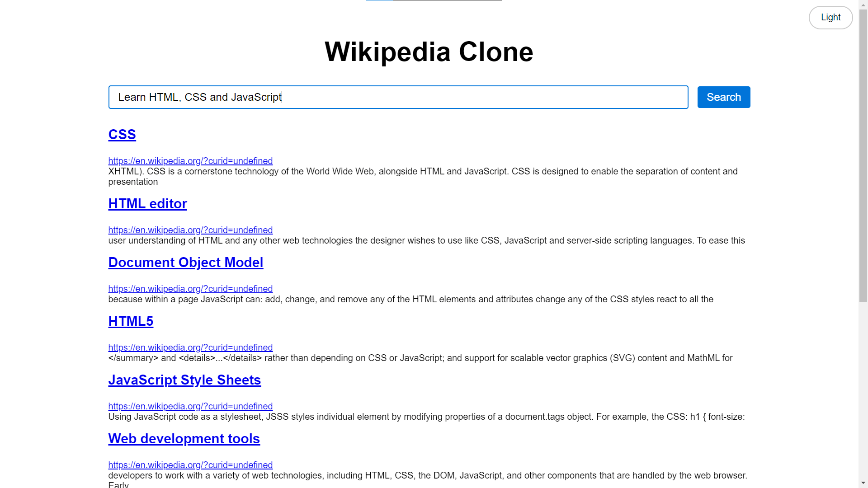Open the Document Object Model article link
Image resolution: width=868 pixels, height=488 pixels.
185,263
